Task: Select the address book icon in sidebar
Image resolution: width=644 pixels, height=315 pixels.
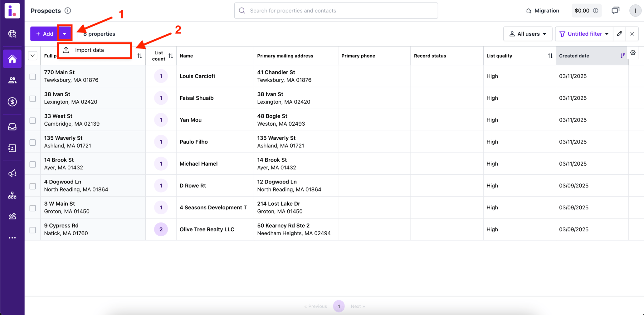Action: click(12, 148)
